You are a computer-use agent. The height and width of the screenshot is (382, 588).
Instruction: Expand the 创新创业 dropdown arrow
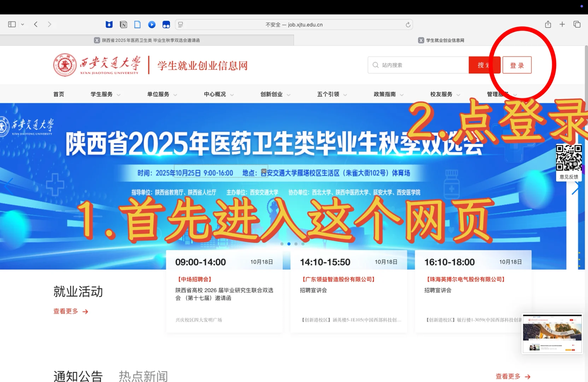(289, 95)
